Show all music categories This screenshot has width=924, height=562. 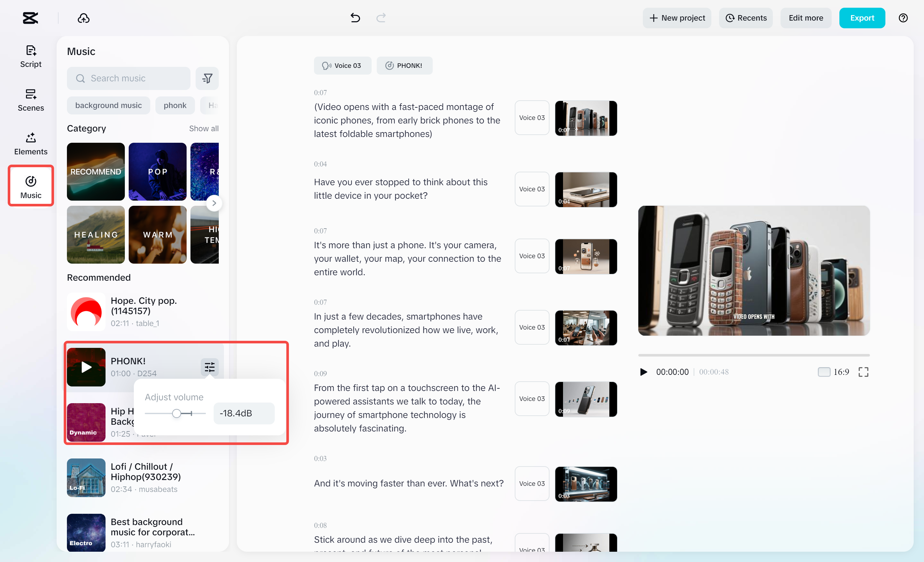coord(204,129)
